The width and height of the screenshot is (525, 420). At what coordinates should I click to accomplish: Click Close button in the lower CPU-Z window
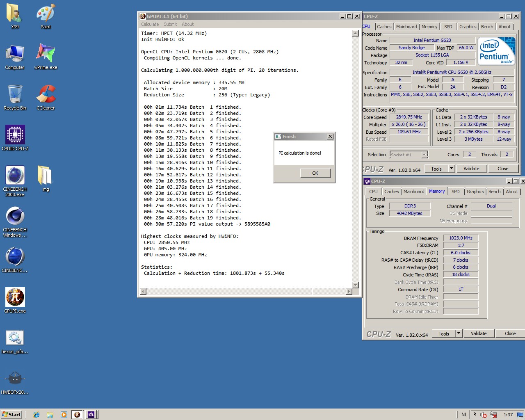pyautogui.click(x=510, y=333)
